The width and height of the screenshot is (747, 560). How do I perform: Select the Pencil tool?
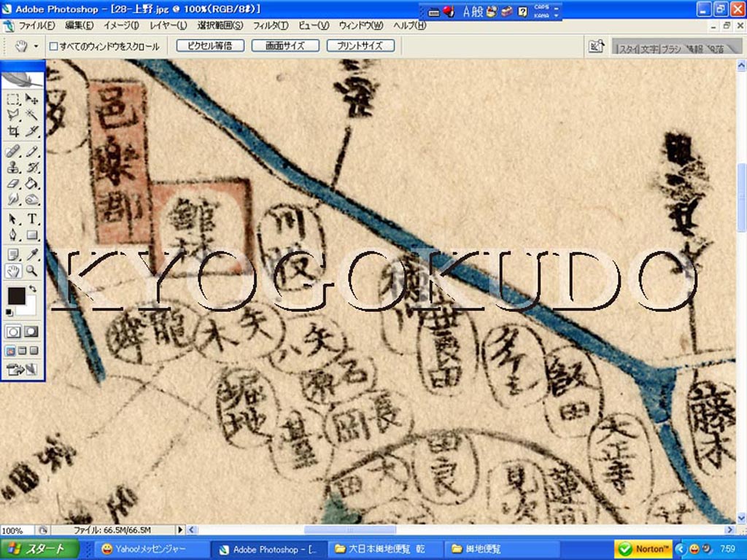(x=32, y=152)
